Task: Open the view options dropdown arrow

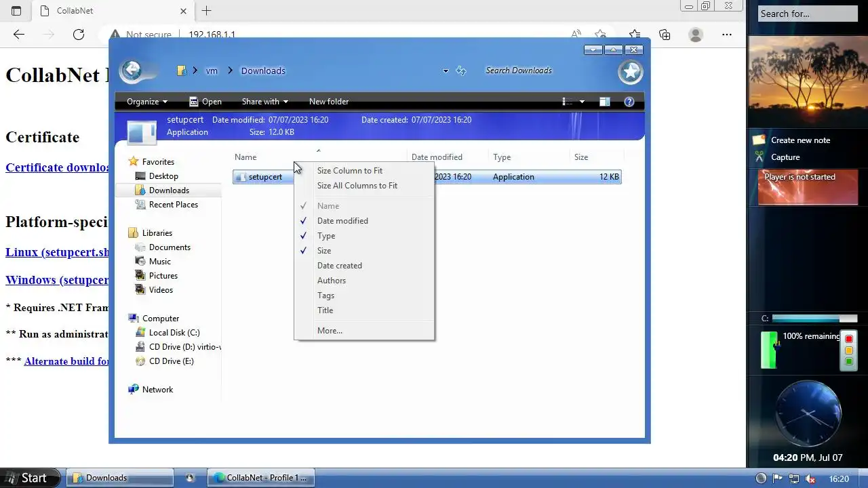Action: [582, 102]
